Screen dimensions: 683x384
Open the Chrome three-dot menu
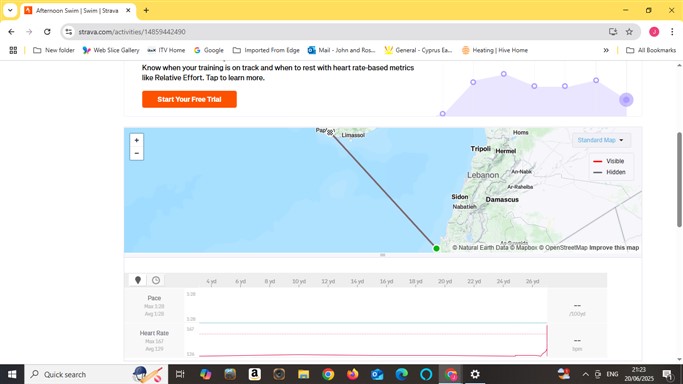[x=672, y=32]
